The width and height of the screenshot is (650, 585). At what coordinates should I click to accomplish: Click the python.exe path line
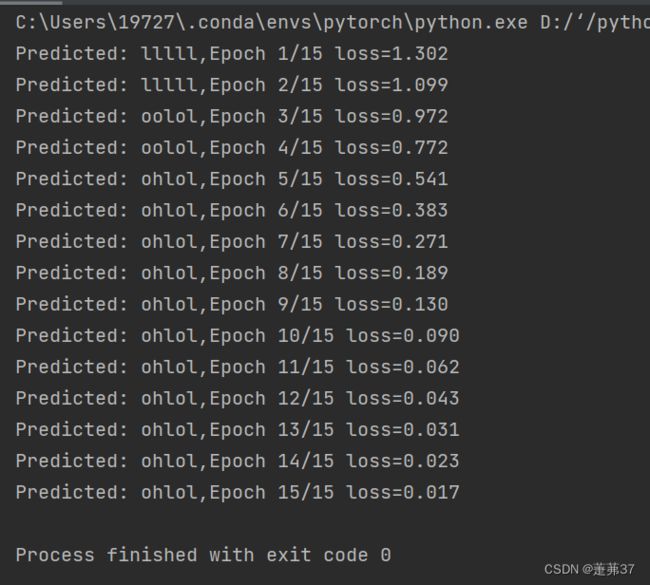tap(333, 23)
